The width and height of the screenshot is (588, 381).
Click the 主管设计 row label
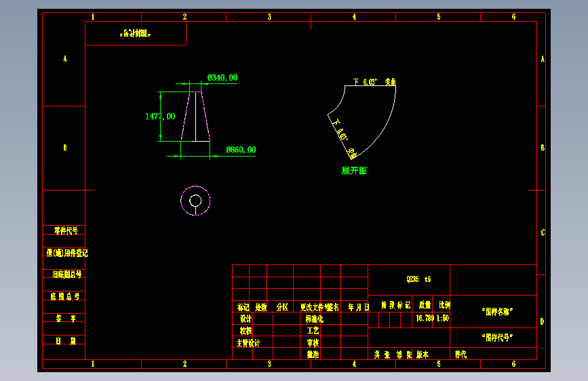coord(248,343)
